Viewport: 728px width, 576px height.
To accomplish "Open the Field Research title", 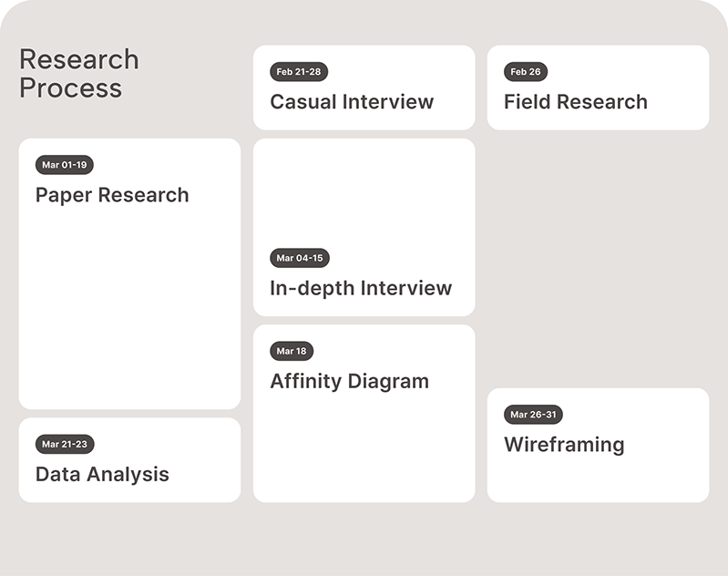I will [x=576, y=101].
